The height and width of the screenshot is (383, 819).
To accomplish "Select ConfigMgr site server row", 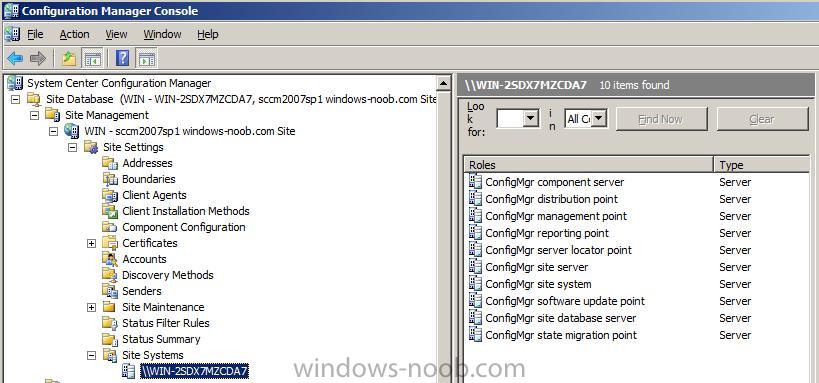I will 636,267.
